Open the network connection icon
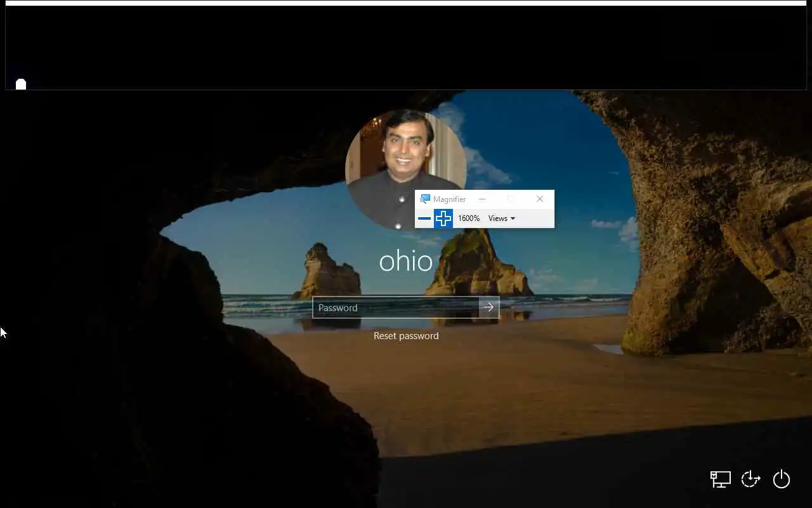 pyautogui.click(x=720, y=479)
